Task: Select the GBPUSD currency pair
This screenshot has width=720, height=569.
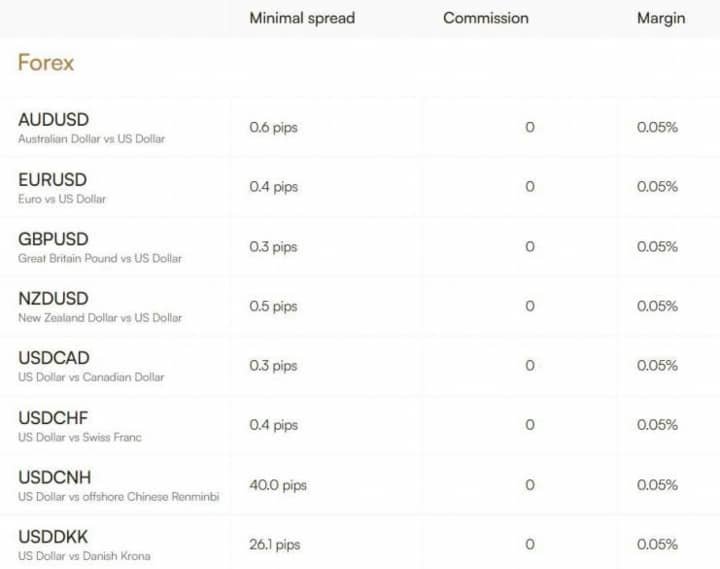Action: tap(53, 239)
